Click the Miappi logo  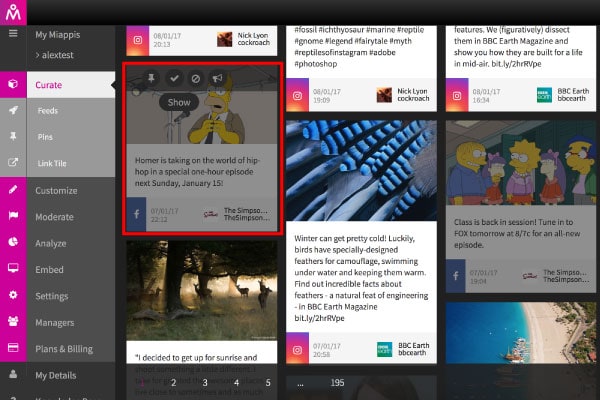[x=13, y=12]
